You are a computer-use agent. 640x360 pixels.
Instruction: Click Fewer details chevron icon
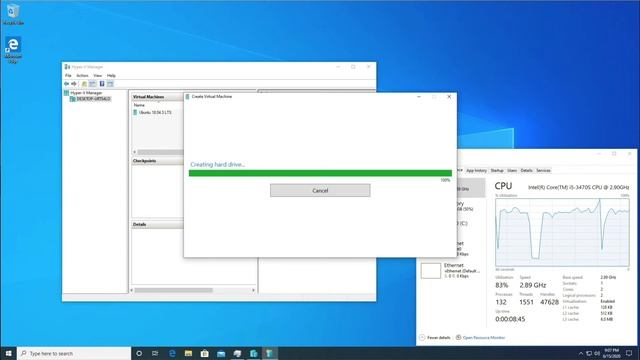(x=422, y=338)
